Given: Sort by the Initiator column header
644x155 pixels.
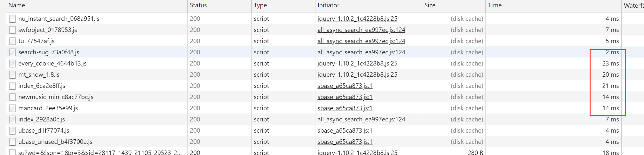Looking at the screenshot, I should pyautogui.click(x=328, y=5).
